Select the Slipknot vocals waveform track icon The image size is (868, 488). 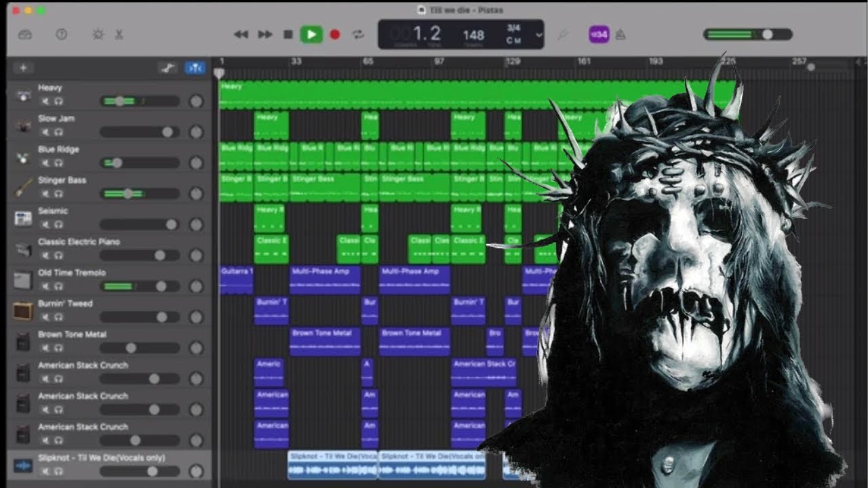[24, 466]
